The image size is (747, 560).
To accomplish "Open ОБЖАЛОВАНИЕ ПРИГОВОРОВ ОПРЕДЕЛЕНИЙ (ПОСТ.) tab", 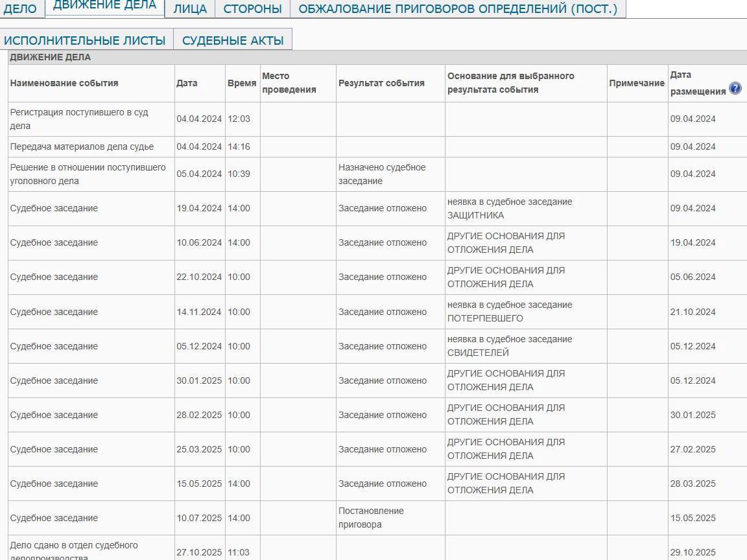I will tap(458, 9).
